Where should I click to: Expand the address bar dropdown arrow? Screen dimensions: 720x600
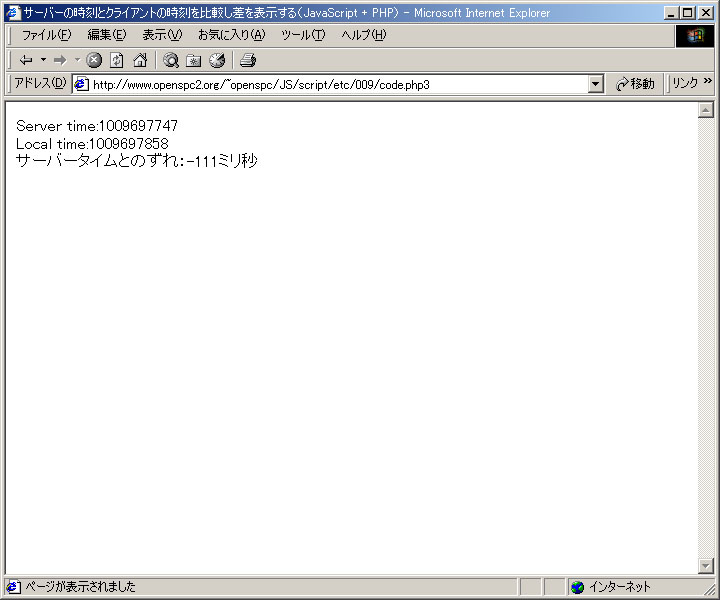tap(596, 84)
